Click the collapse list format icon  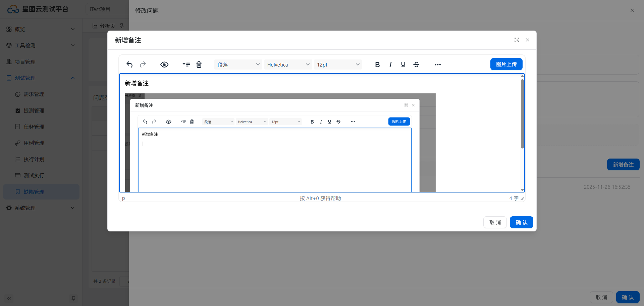coord(186,64)
